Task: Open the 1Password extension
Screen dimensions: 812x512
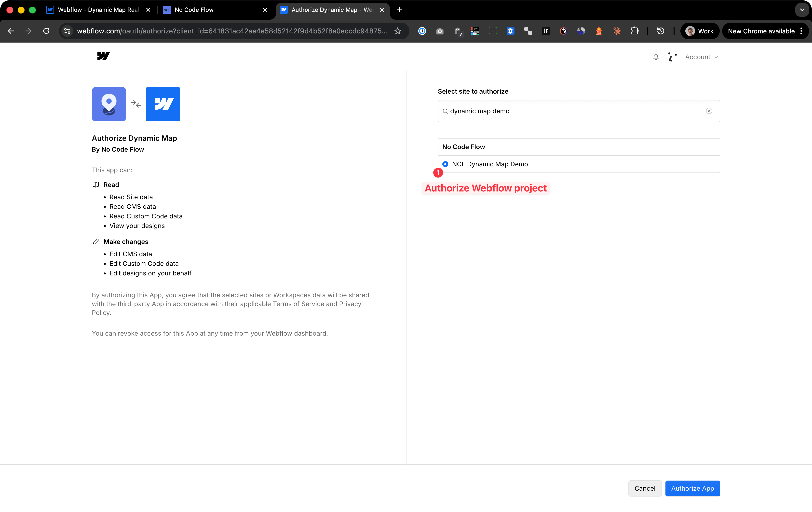Action: tap(422, 31)
